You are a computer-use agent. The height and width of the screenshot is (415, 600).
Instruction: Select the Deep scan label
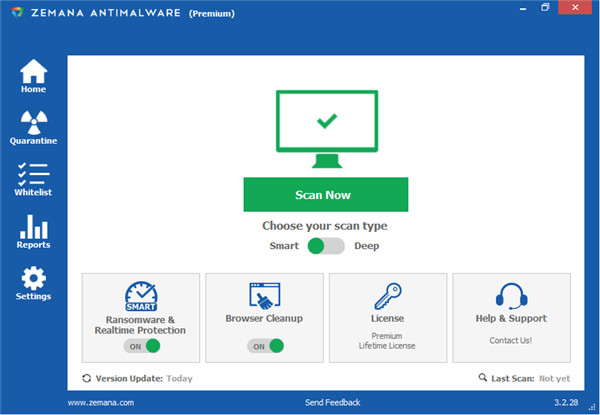point(367,246)
